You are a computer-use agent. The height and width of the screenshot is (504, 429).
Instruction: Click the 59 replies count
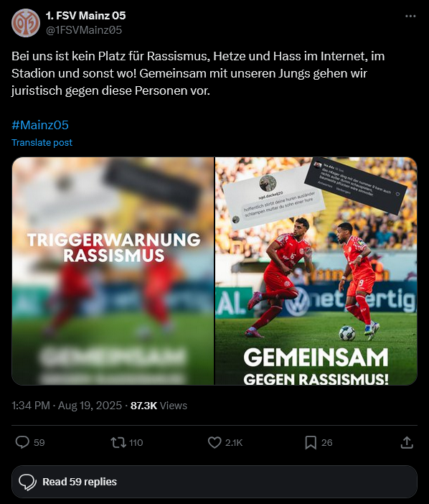point(39,442)
